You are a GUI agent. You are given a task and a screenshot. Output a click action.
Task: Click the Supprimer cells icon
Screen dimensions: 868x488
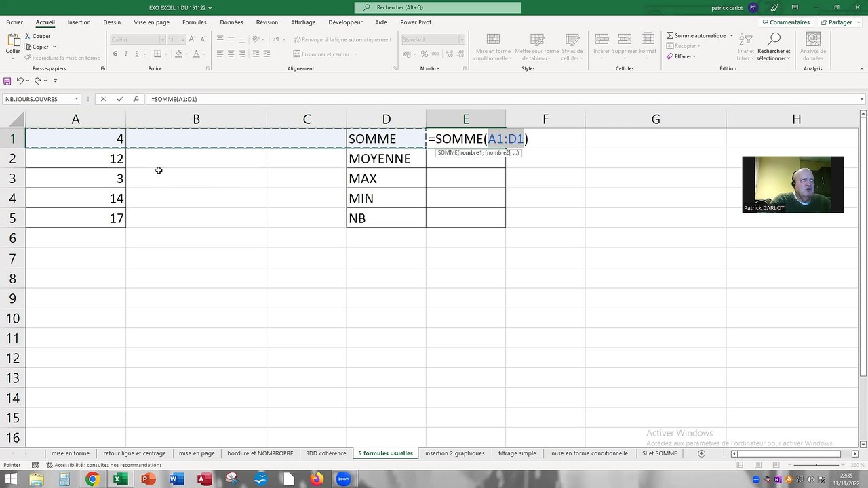(624, 39)
